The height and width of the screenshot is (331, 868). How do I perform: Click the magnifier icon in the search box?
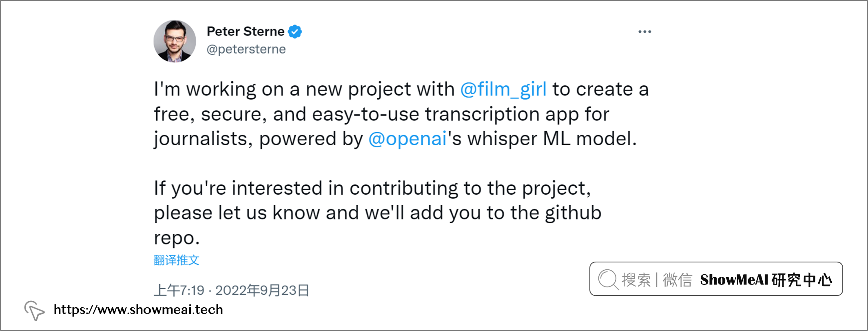click(x=608, y=280)
